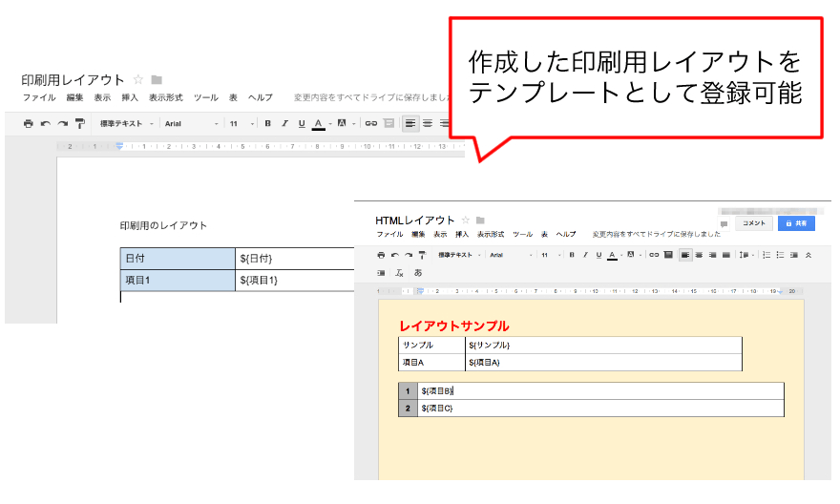Insert link in the HTMLレイアウト window
840x504 pixels.
tap(654, 255)
